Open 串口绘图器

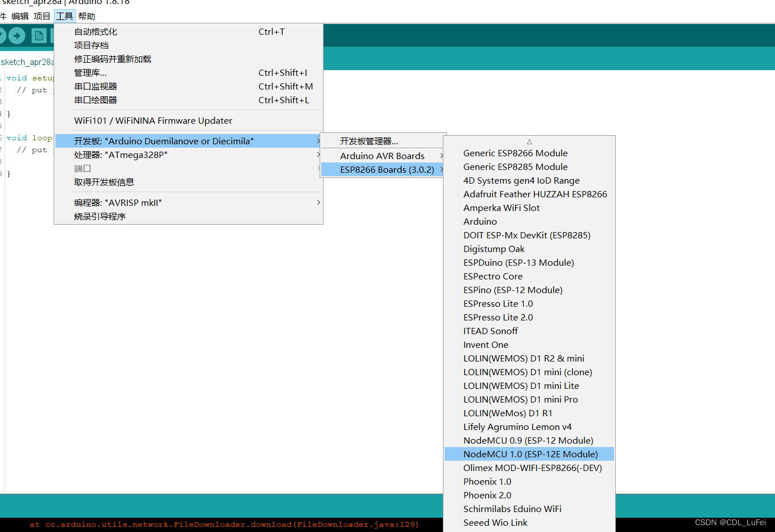[189, 100]
